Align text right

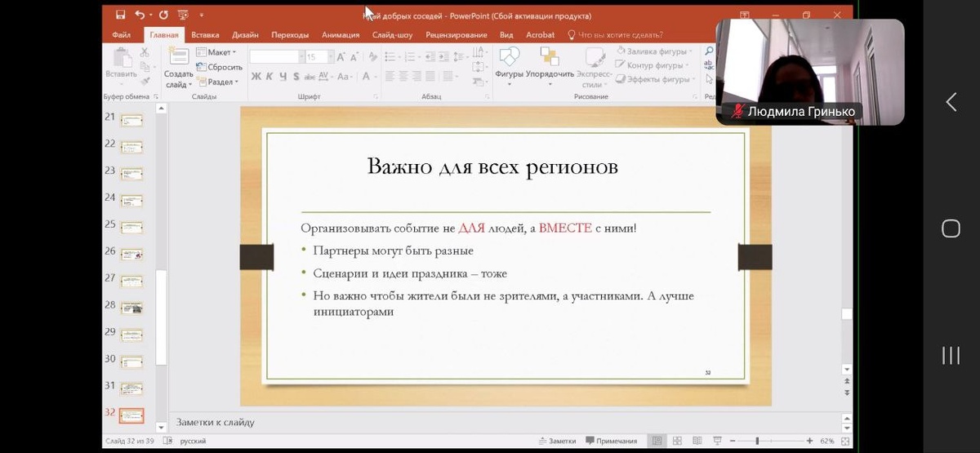tap(417, 76)
